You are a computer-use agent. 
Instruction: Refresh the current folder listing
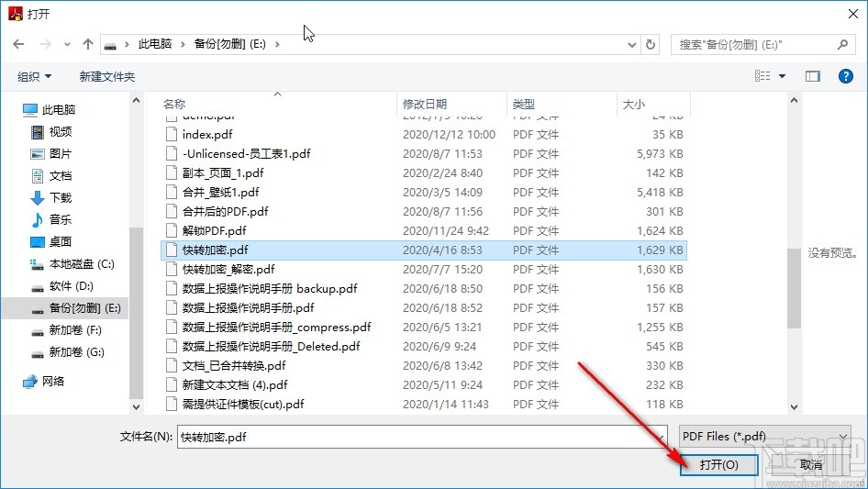651,44
